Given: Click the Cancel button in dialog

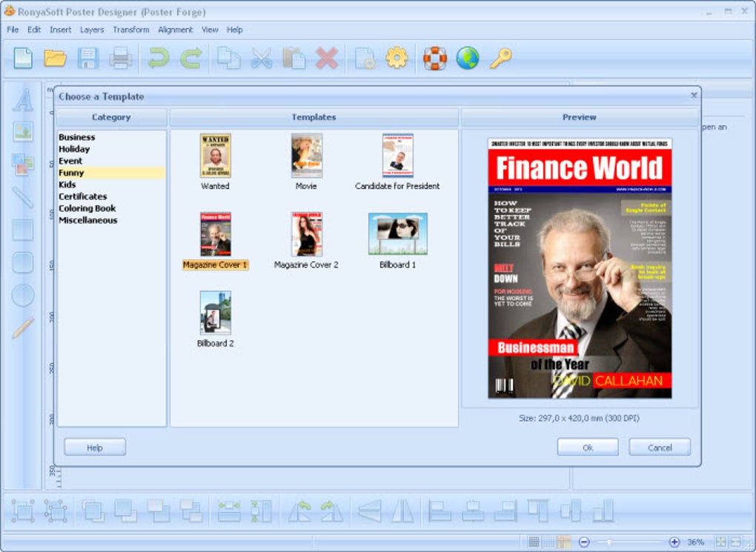Looking at the screenshot, I should [x=660, y=448].
